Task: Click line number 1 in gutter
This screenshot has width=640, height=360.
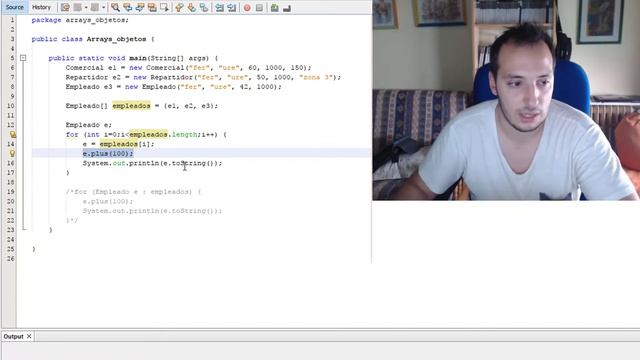Action: point(12,20)
